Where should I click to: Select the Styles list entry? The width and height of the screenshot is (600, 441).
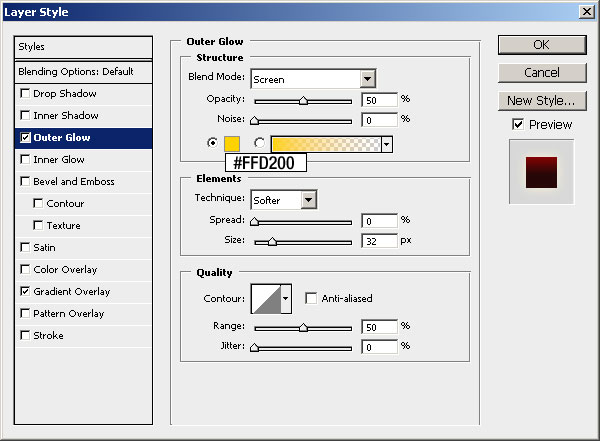coord(83,47)
